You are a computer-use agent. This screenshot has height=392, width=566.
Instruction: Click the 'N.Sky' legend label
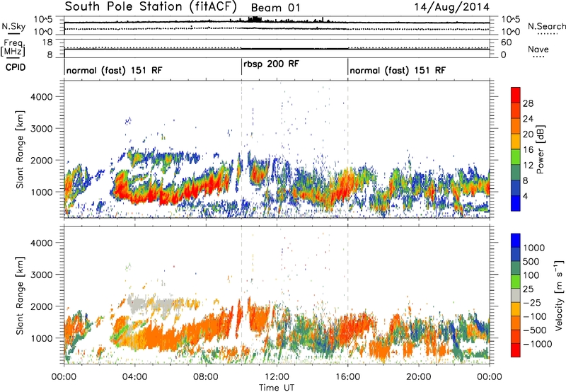[x=13, y=27]
